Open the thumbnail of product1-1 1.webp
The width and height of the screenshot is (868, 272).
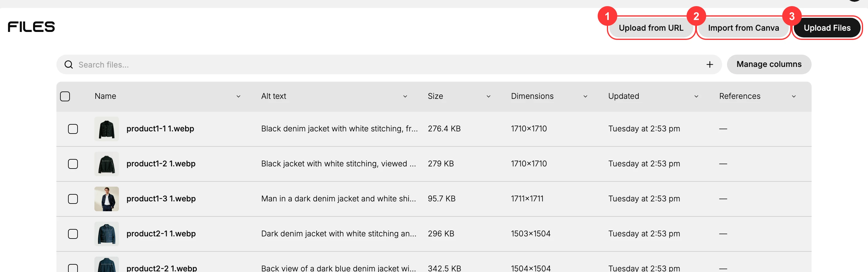tap(106, 129)
